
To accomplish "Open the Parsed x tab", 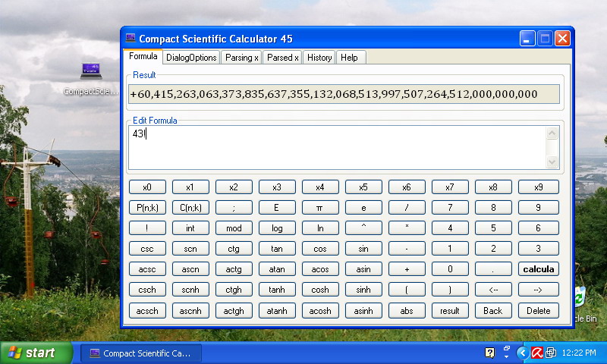I will [x=282, y=57].
